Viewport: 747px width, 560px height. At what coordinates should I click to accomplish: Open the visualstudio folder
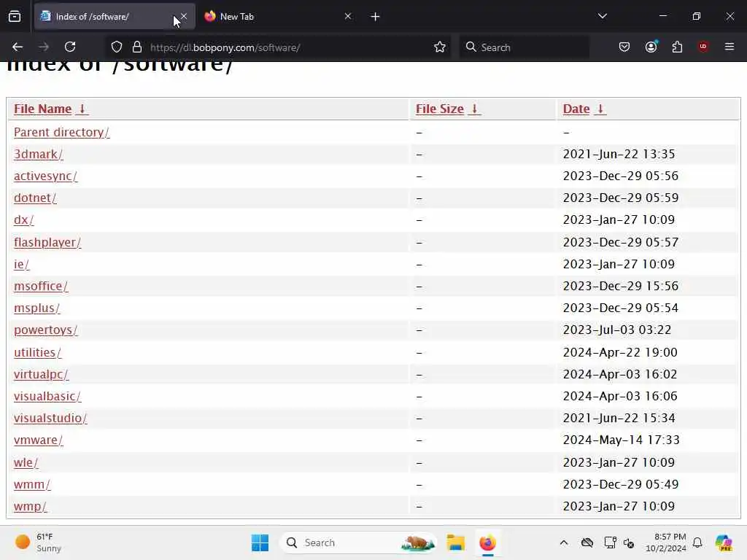[50, 418]
